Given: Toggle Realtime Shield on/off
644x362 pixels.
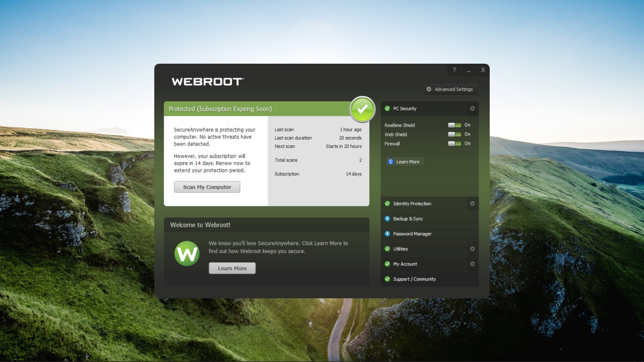Looking at the screenshot, I should click(x=454, y=125).
